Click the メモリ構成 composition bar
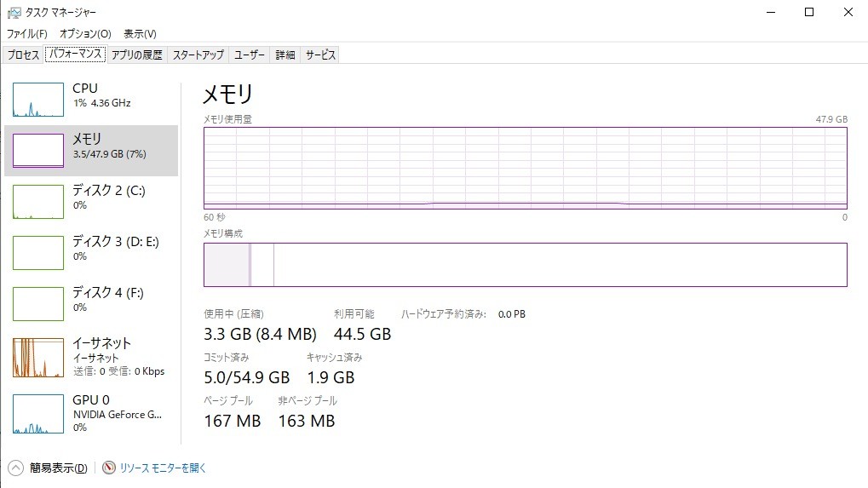Screen dimensions: 868x488 click(x=525, y=265)
